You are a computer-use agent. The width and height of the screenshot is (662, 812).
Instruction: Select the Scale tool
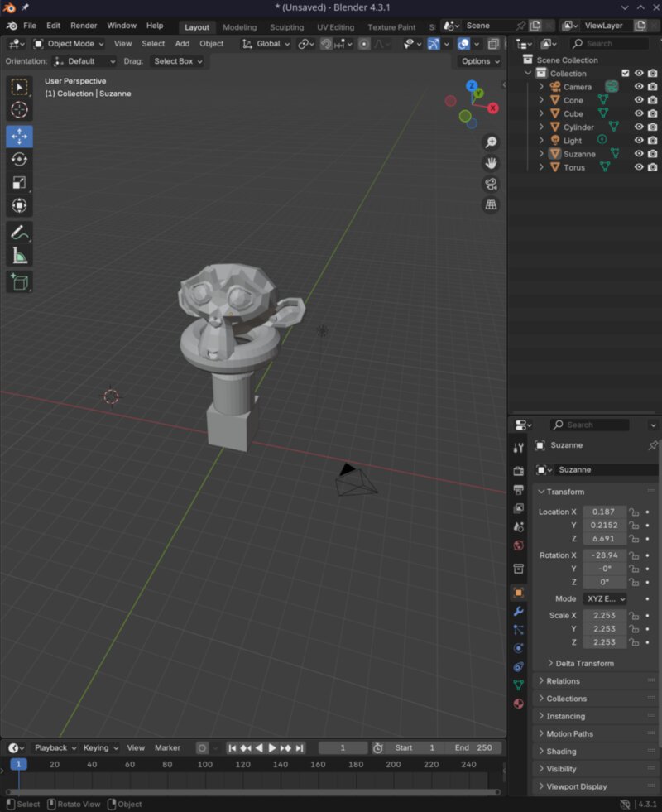(20, 182)
